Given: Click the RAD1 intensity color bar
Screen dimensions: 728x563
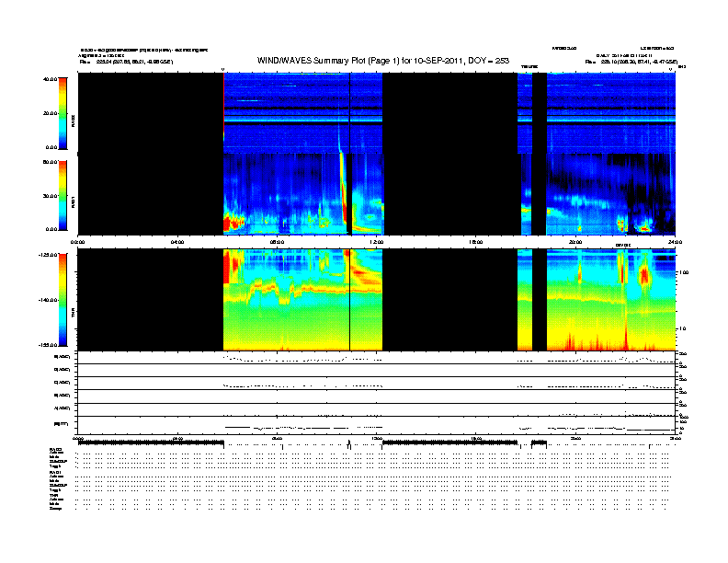Looking at the screenshot, I should point(63,195).
